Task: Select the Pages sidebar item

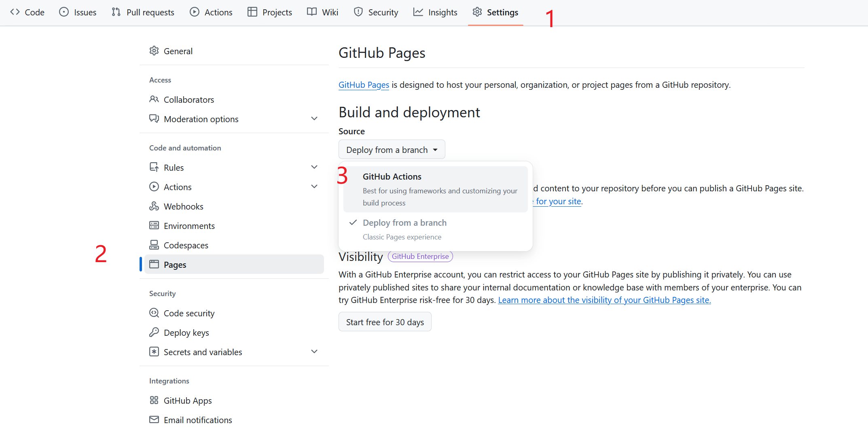Action: click(234, 265)
